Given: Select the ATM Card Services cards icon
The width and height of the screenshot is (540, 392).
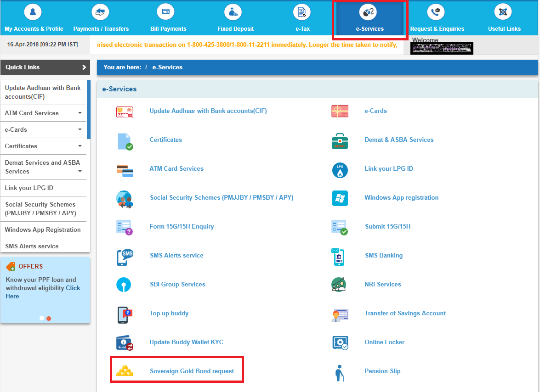Looking at the screenshot, I should pos(125,171).
